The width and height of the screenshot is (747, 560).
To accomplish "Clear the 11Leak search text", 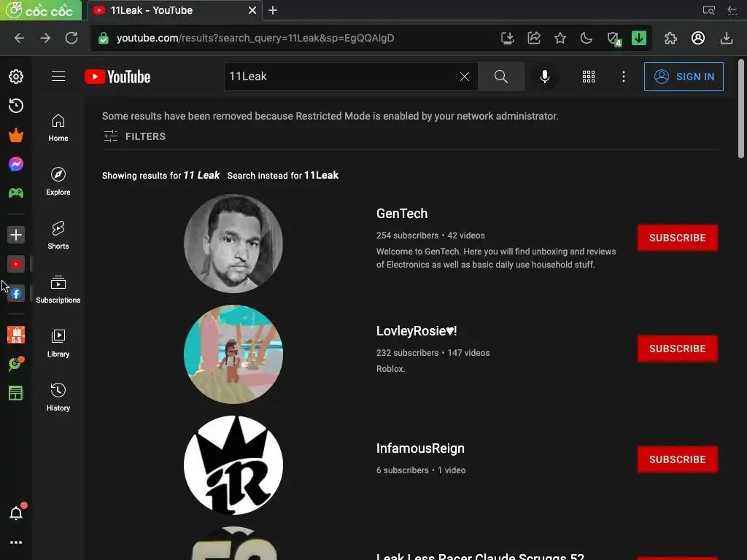I will (x=465, y=77).
